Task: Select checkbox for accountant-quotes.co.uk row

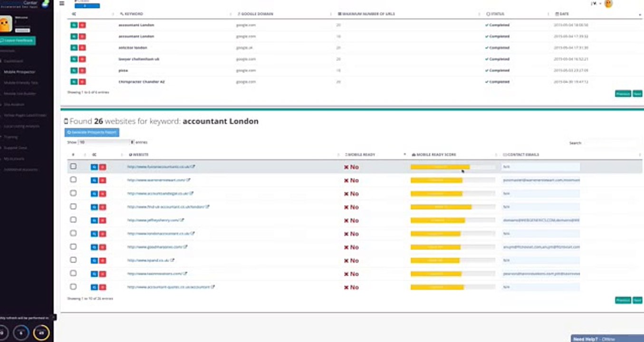Action: (73, 287)
